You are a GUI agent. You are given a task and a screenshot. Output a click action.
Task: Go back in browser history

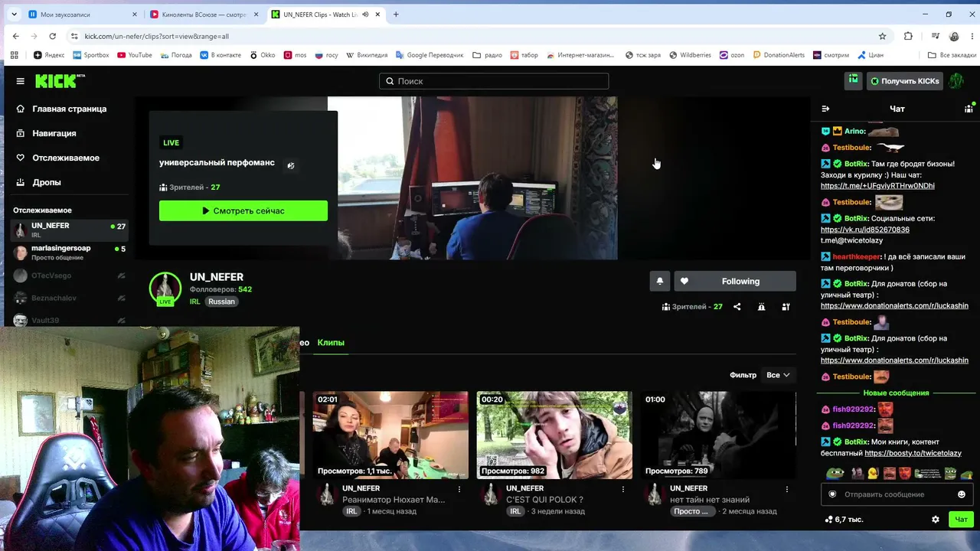coord(15,36)
